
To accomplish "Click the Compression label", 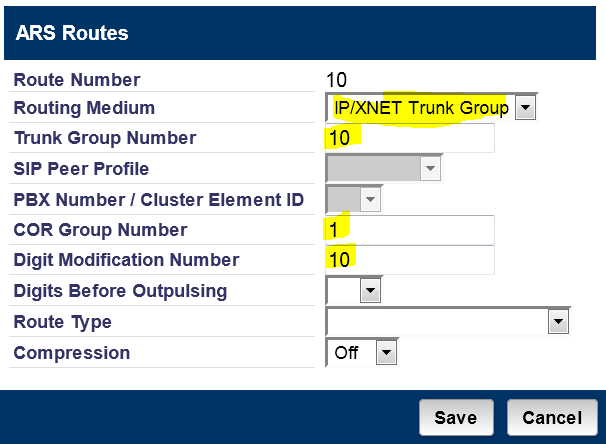I will point(72,353).
